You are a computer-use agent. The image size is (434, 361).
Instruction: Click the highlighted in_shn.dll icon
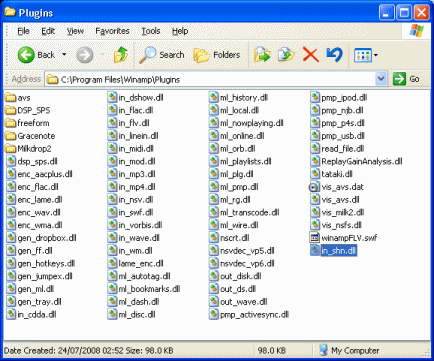pos(315,250)
